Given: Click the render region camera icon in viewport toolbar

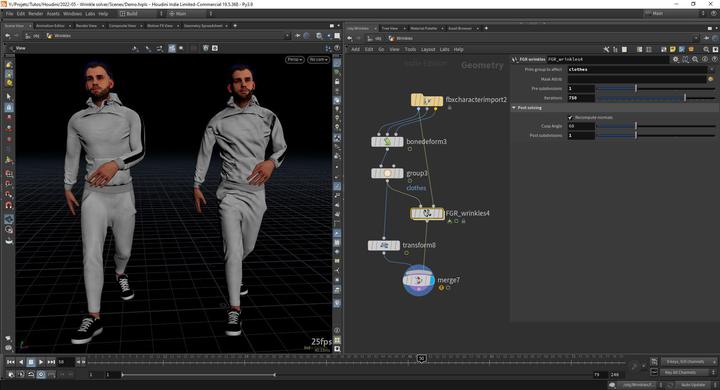Looking at the screenshot, I should click(x=214, y=48).
